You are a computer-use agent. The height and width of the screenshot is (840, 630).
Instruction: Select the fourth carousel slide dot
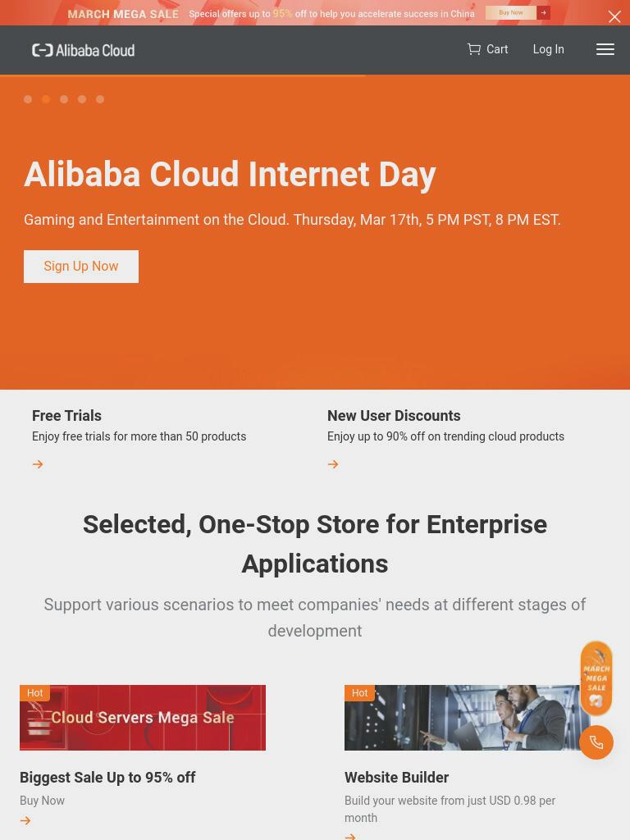pyautogui.click(x=82, y=99)
